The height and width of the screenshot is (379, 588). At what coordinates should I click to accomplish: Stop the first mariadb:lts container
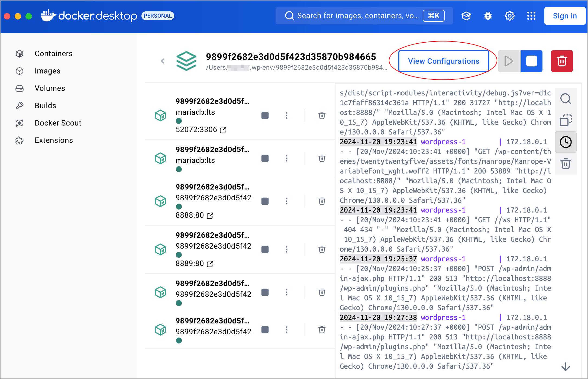(x=265, y=115)
